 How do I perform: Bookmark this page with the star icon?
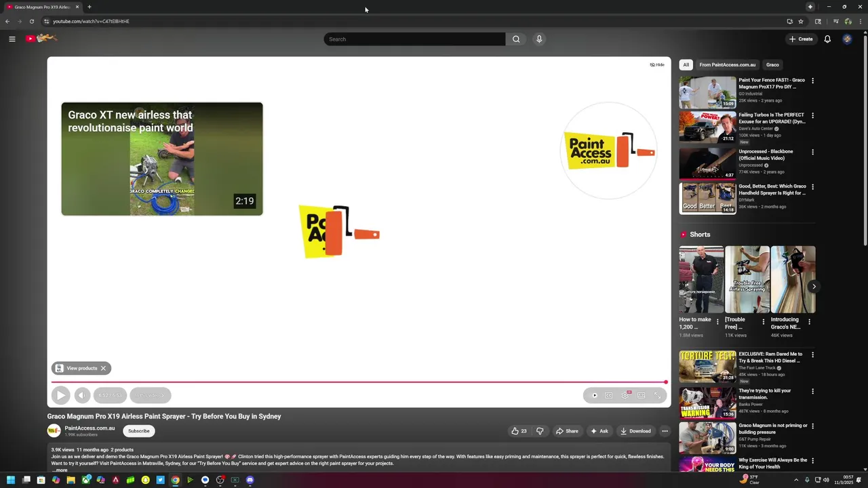click(x=801, y=21)
